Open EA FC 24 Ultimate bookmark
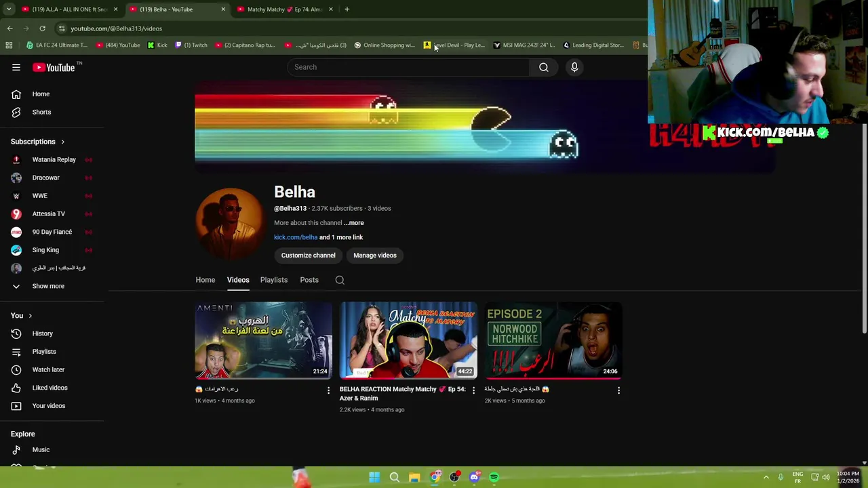Image resolution: width=868 pixels, height=488 pixels. [57, 45]
